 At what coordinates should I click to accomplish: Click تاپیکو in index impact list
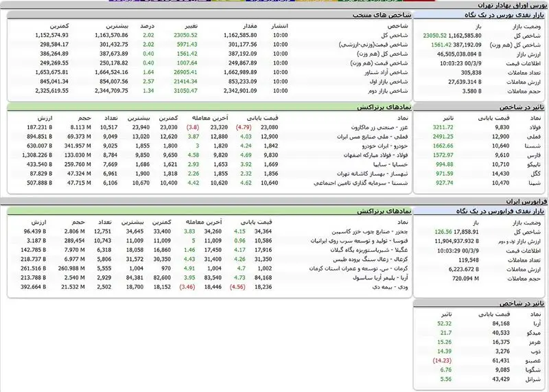[534, 165]
